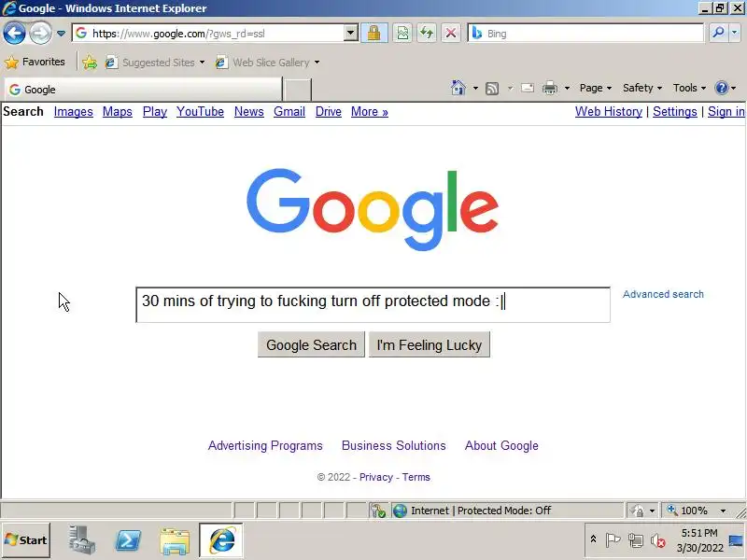Open the News link

[x=248, y=111]
